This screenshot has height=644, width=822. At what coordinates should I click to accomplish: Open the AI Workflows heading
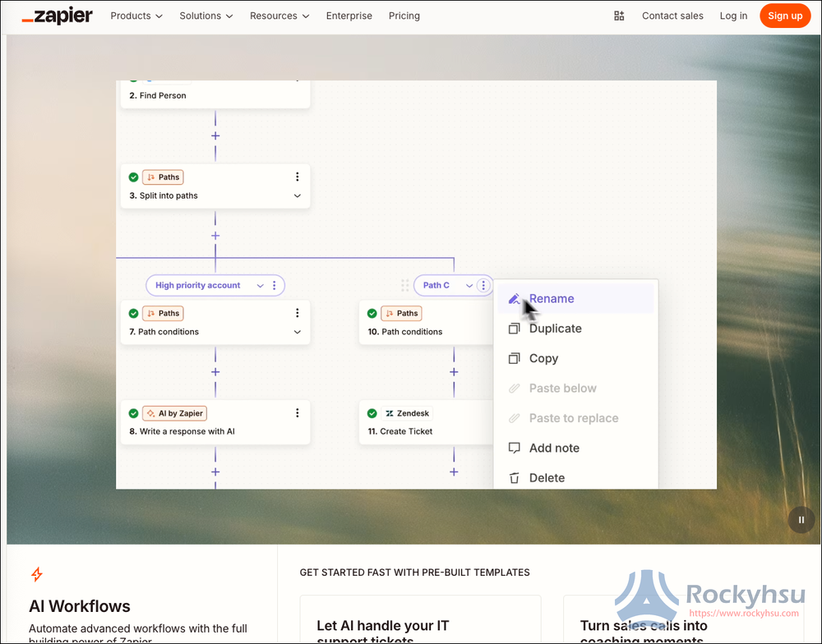(80, 606)
